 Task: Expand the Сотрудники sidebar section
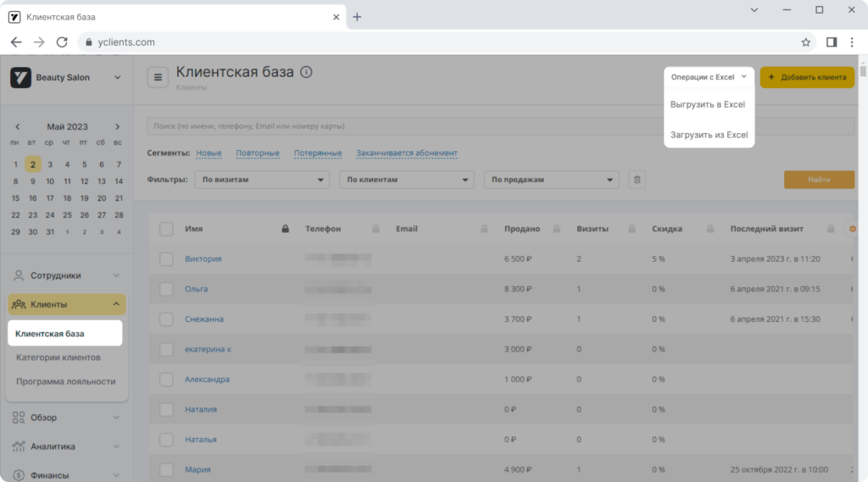[66, 275]
